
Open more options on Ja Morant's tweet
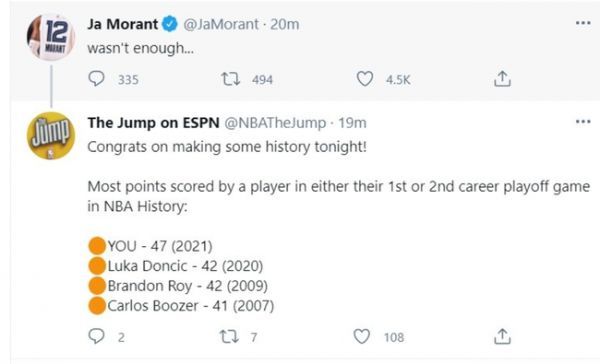click(x=583, y=23)
